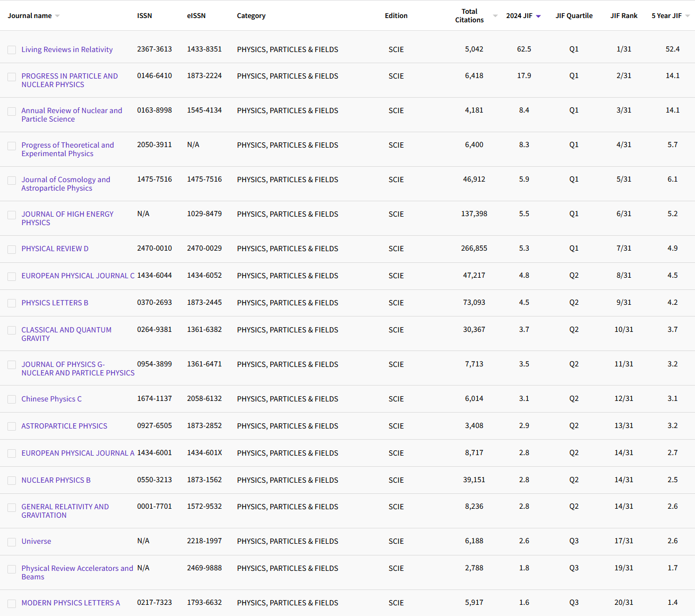This screenshot has height=616, width=695.
Task: Click the eISSN column header
Action: (x=196, y=16)
